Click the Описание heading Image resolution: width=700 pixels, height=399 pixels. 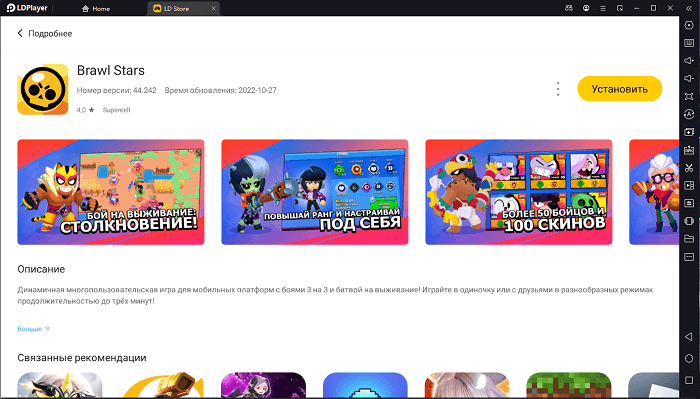41,269
